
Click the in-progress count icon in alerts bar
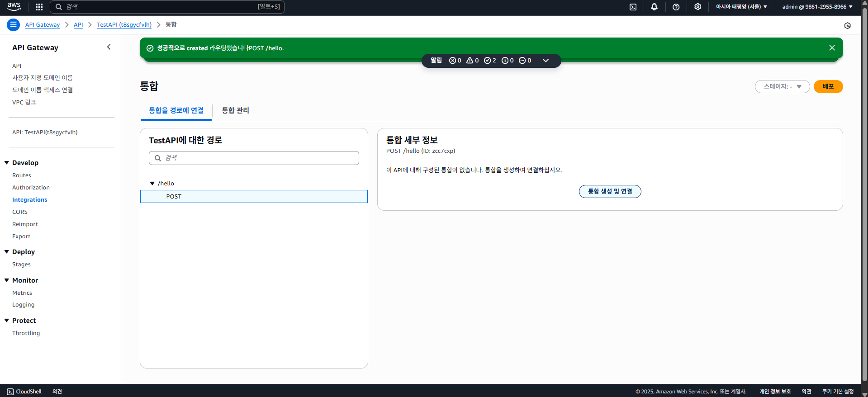[522, 61]
